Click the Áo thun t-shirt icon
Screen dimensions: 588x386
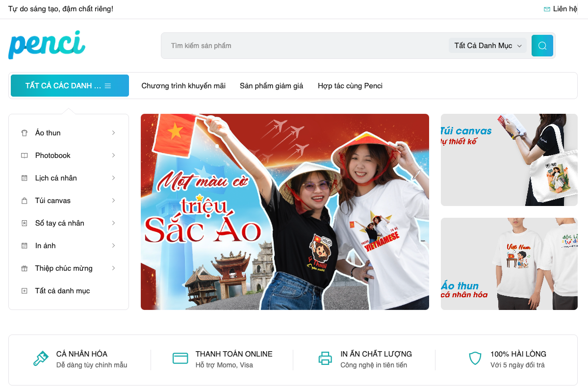pos(25,133)
